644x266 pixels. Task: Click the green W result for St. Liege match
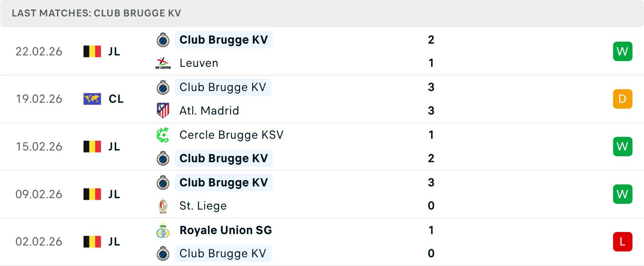(x=623, y=194)
